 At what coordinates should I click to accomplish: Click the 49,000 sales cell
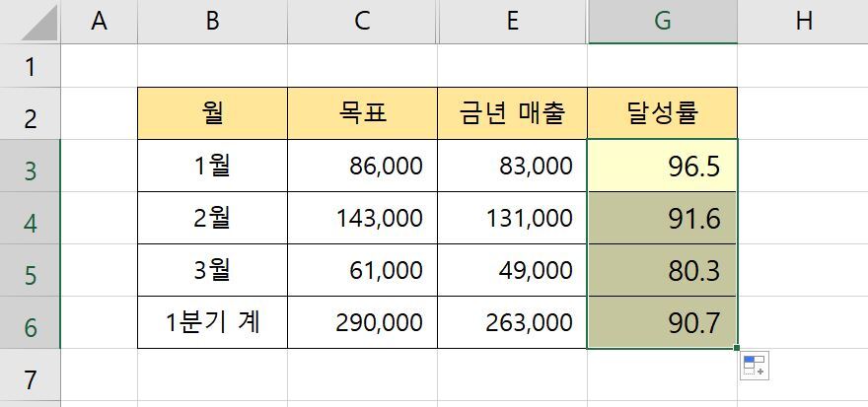click(513, 270)
